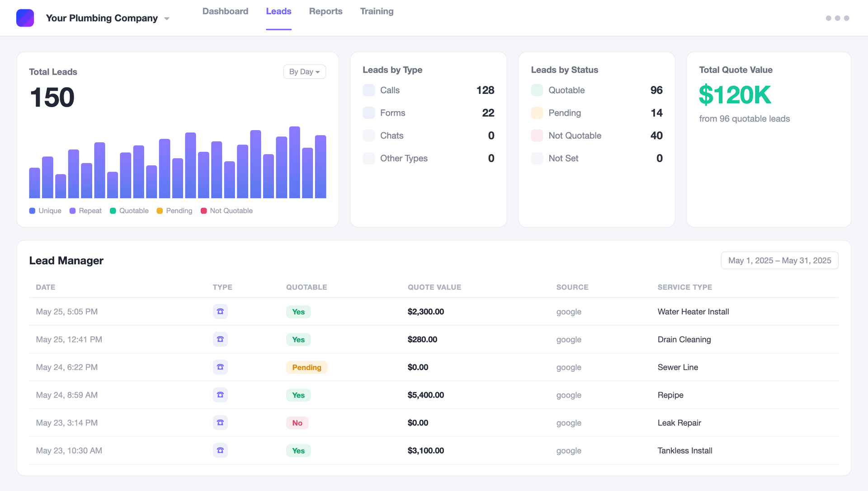
Task: Click phone icon in May 23, 3:14 PM row
Action: pyautogui.click(x=220, y=422)
